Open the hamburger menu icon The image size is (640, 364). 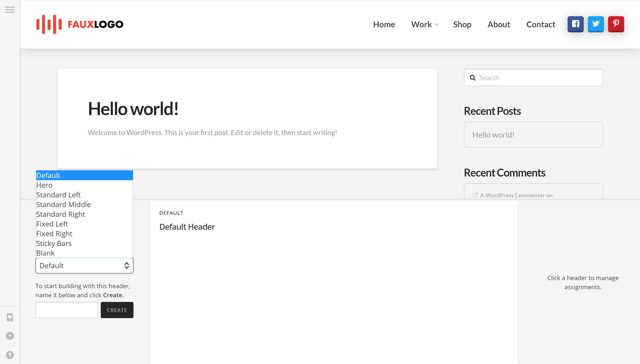pos(10,10)
